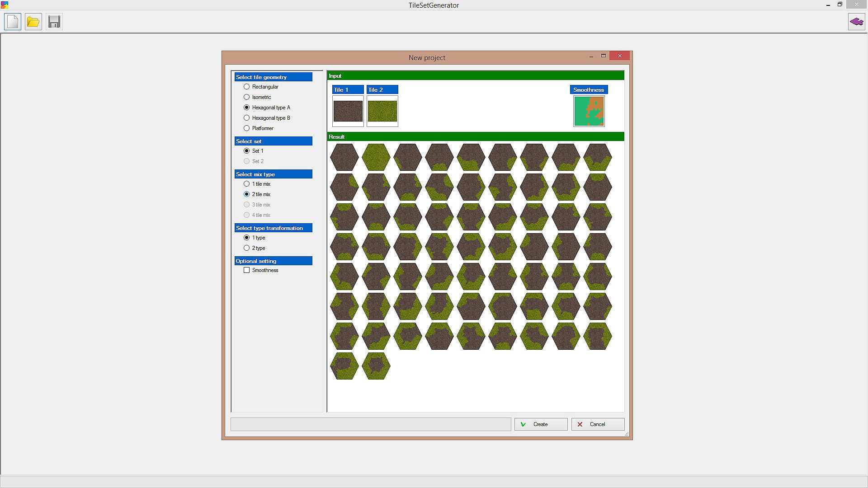
Task: Click the Smoothness mask preview image
Action: [x=589, y=111]
